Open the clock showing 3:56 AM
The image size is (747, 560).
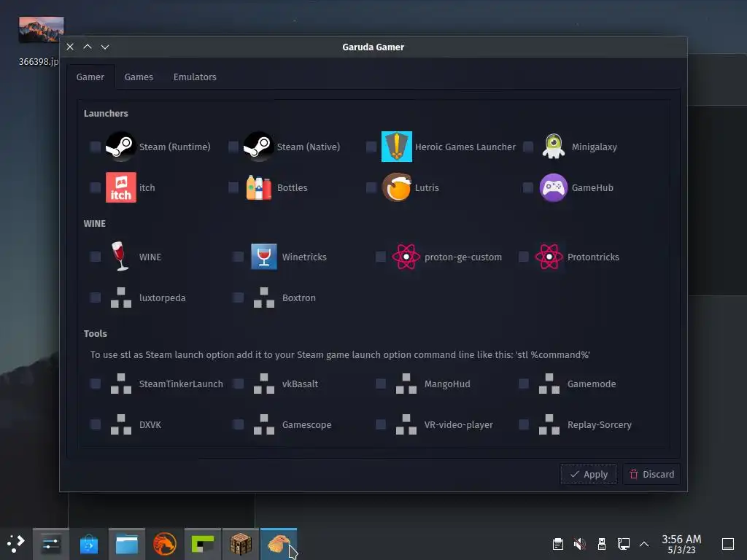click(x=681, y=544)
